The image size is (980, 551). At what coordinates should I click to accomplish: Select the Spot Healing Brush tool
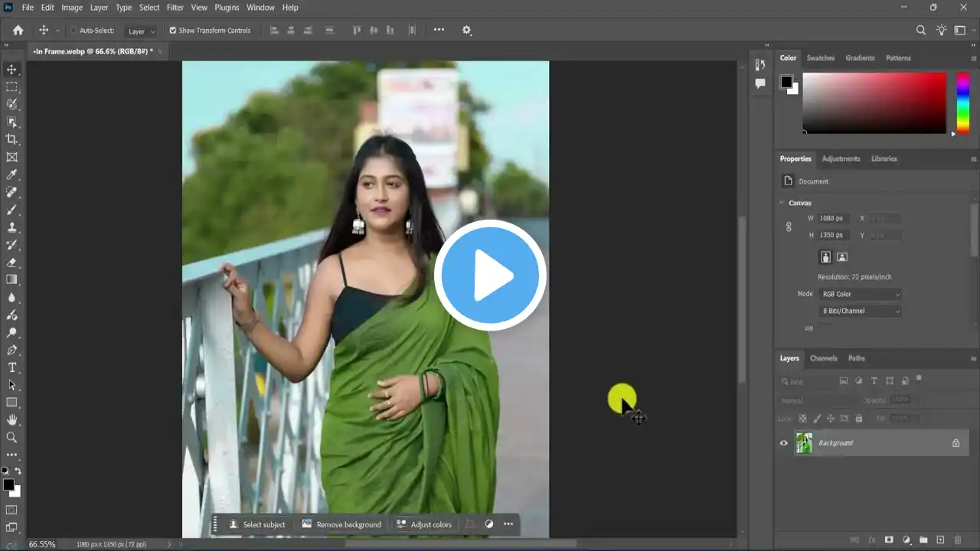[11, 192]
